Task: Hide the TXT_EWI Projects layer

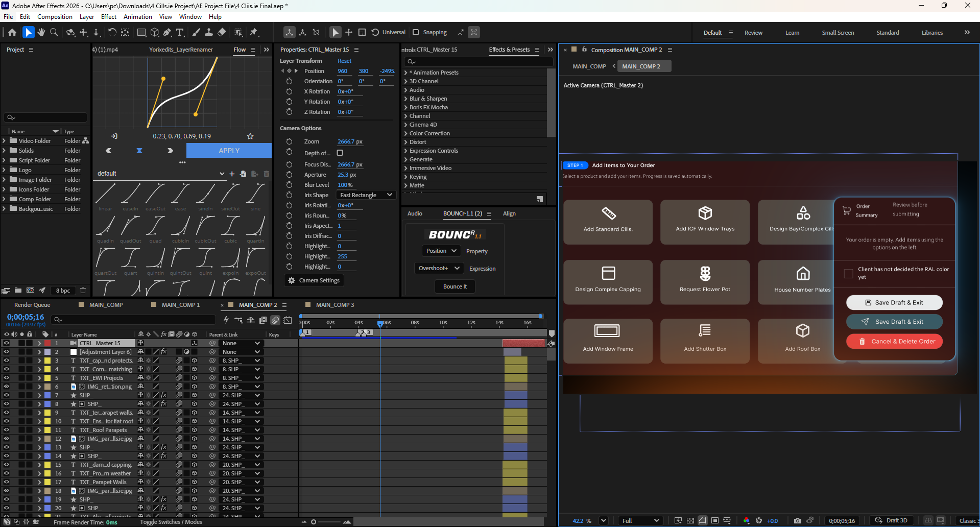Action: click(x=6, y=378)
